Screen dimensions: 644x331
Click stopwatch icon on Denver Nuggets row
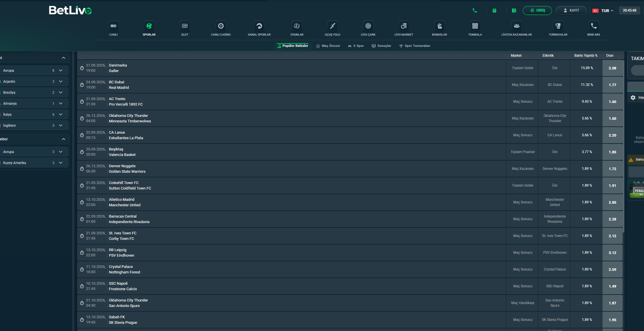click(x=82, y=169)
